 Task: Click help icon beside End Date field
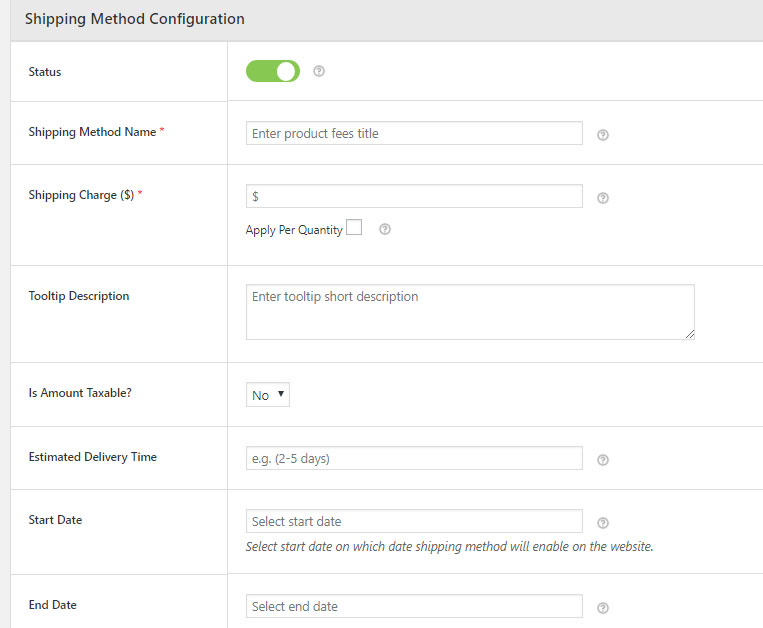602,608
